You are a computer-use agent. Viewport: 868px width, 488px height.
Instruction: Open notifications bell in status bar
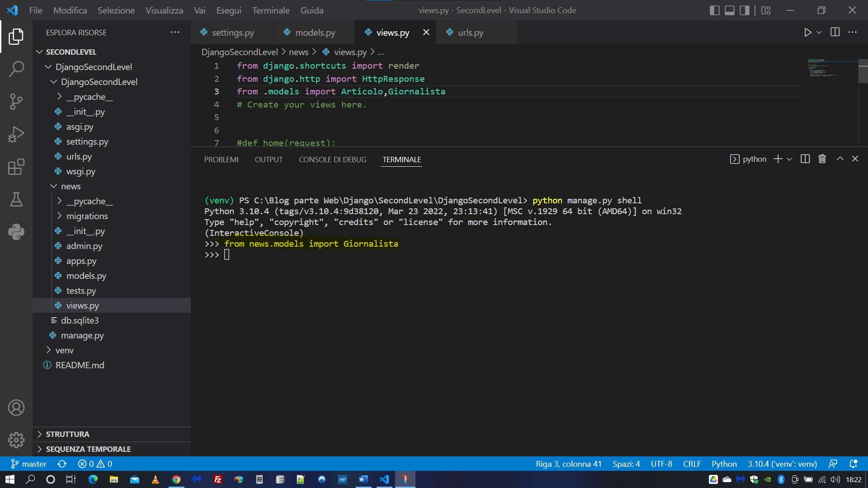(854, 464)
